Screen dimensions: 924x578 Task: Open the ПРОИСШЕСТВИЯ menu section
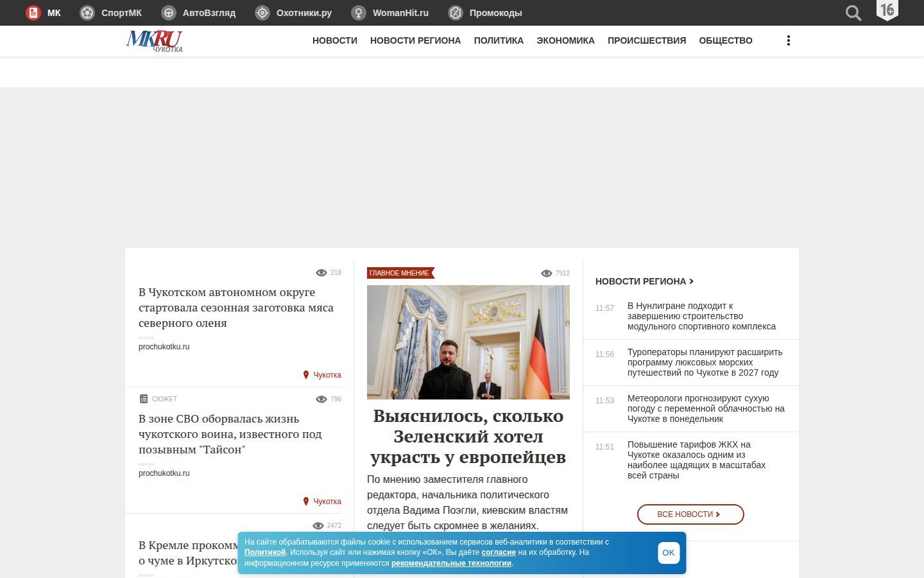[647, 40]
